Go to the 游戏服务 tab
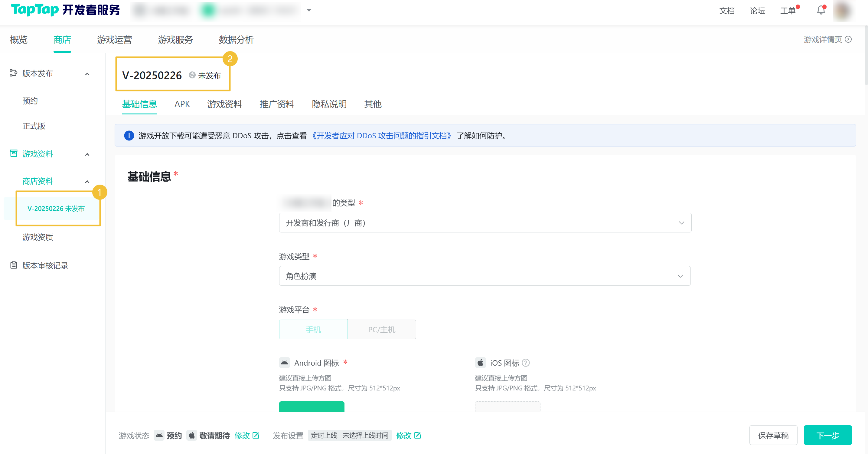868x454 pixels. coord(175,39)
